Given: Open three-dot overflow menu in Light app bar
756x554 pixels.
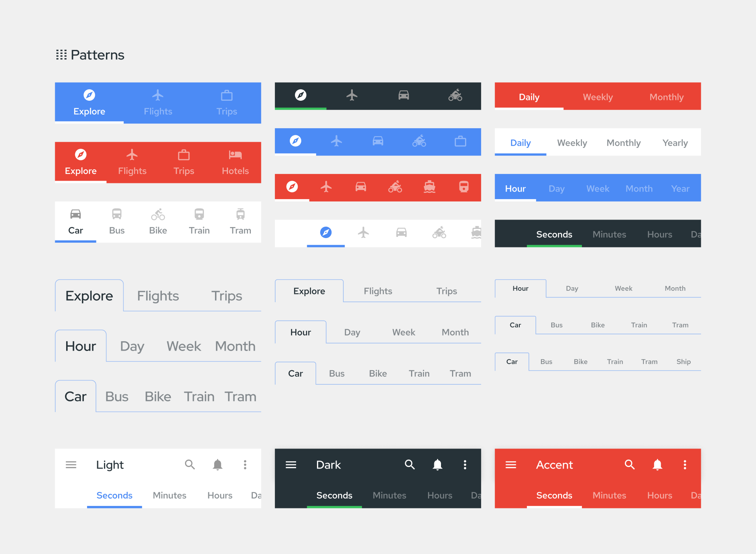Looking at the screenshot, I should coord(245,465).
